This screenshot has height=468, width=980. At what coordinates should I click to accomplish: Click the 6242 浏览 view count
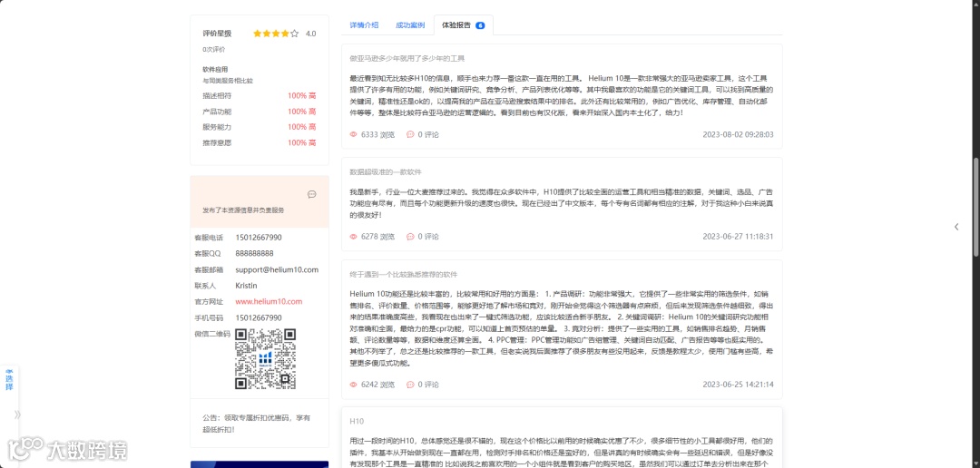pos(377,385)
